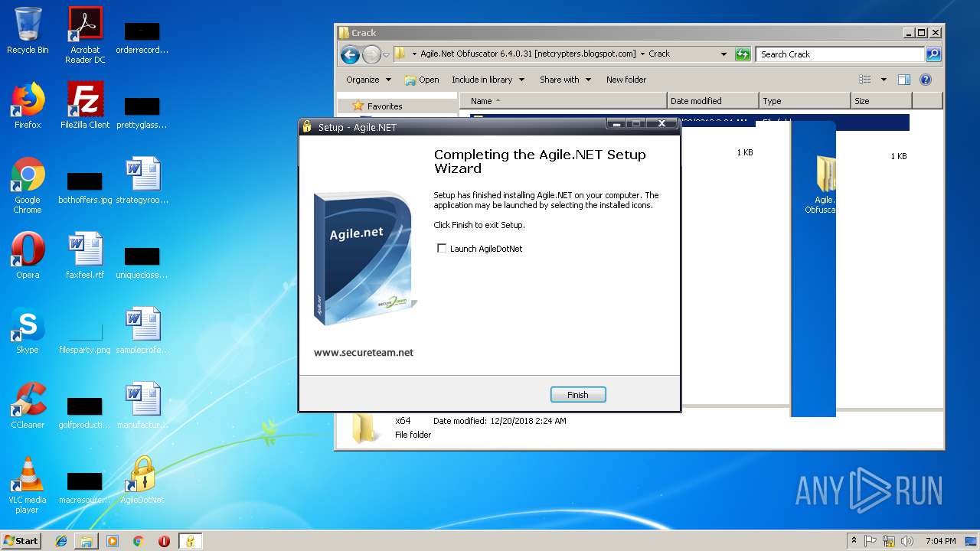Screen dimensions: 980x551
Task: Click Action Center flag tray icon
Action: [x=871, y=541]
